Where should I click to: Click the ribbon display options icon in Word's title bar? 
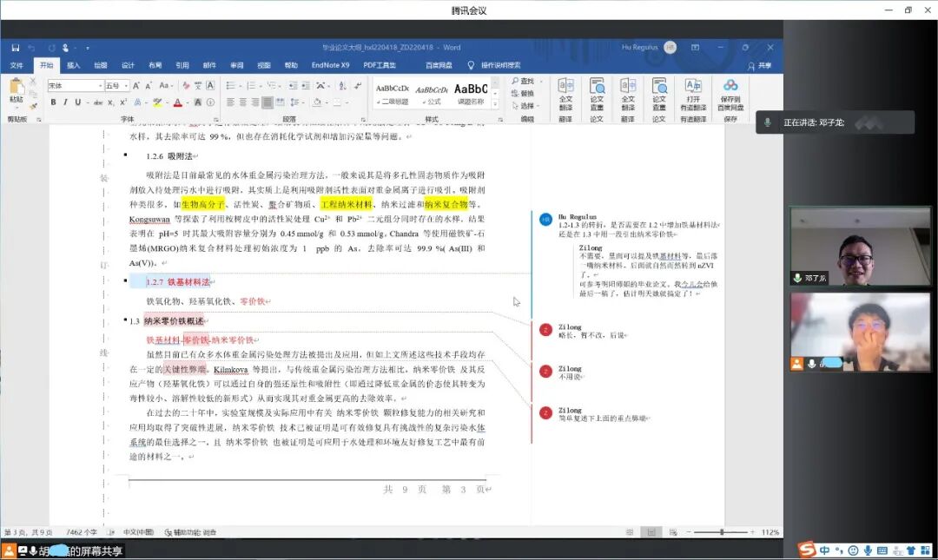click(x=695, y=47)
